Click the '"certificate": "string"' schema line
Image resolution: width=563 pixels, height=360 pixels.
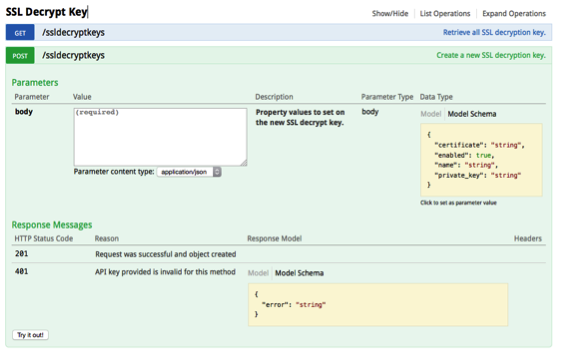[479, 145]
